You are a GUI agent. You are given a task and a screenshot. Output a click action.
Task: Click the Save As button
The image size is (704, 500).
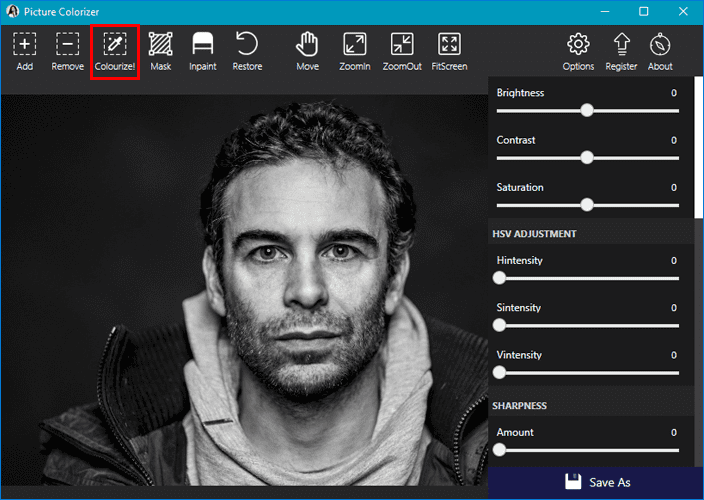tap(595, 482)
